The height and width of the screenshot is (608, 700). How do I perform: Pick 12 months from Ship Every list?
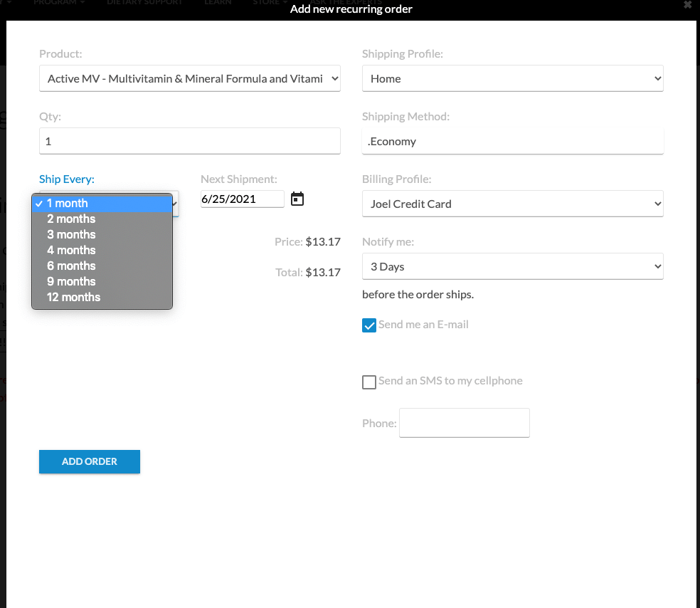[102, 298]
